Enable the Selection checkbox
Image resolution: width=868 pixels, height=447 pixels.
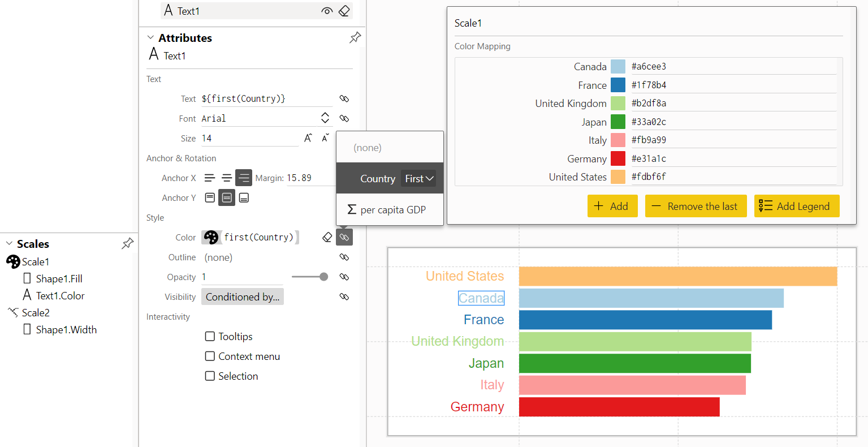click(x=210, y=376)
